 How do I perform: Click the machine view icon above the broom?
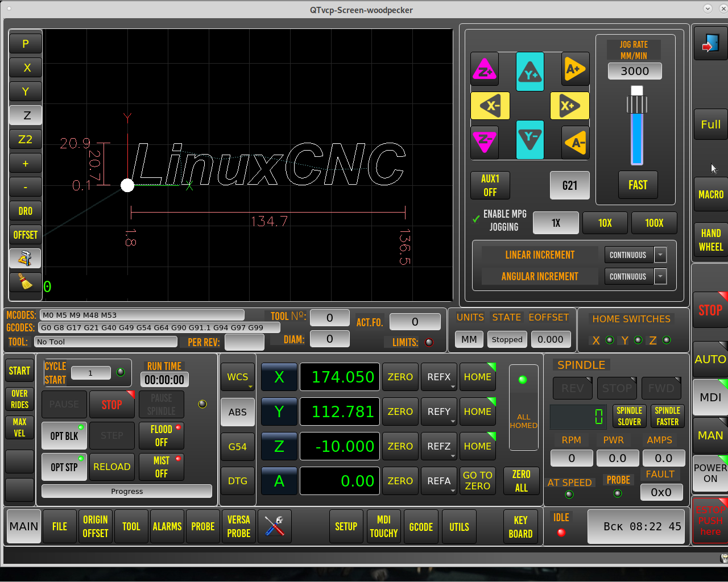(x=26, y=259)
